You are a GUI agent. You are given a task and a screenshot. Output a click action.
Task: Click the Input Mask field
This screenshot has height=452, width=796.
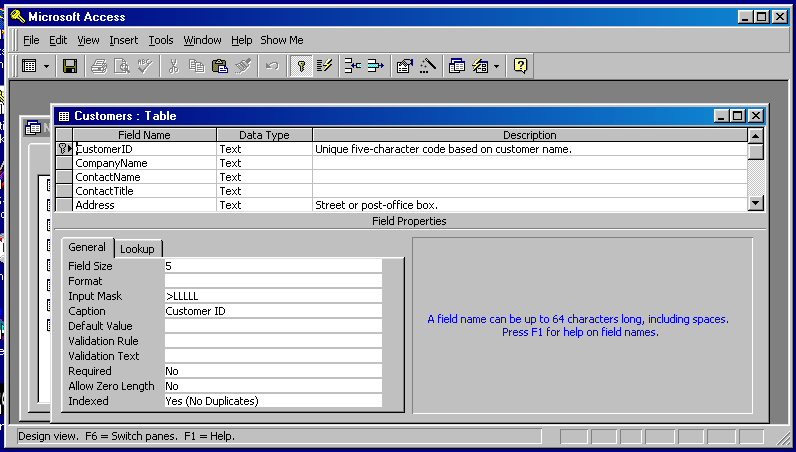coord(273,296)
